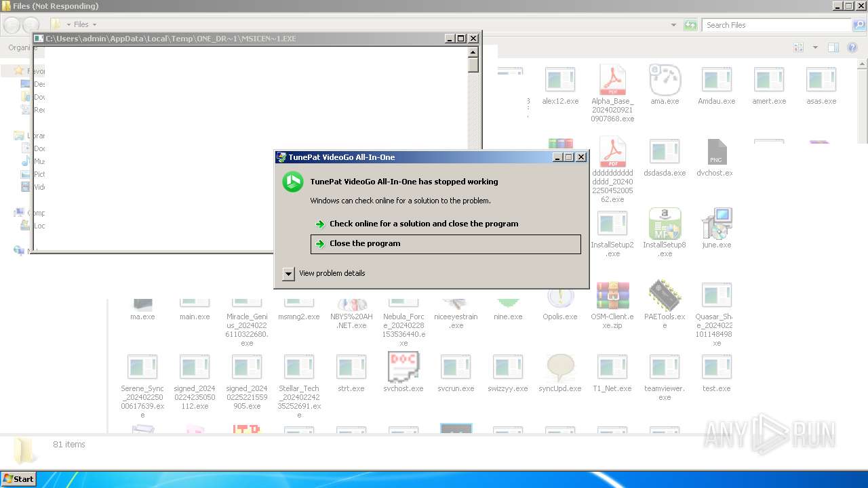Image resolution: width=868 pixels, height=488 pixels.
Task: Select the nine.exe file label
Action: click(508, 317)
